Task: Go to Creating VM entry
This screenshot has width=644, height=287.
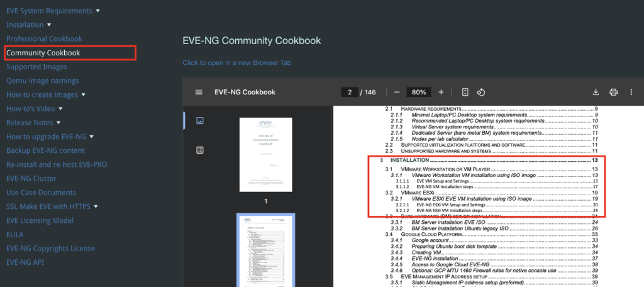Action: 494,252
